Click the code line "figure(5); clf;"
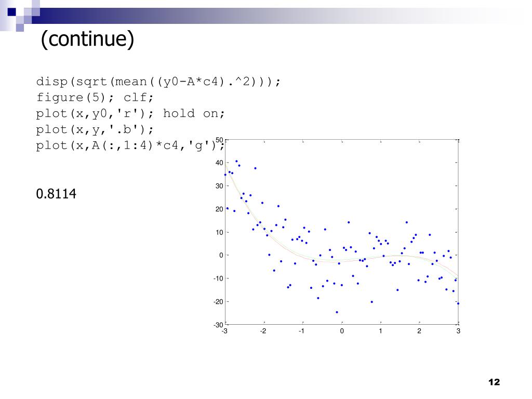Viewport: 532px width, 399px height. 95,98
